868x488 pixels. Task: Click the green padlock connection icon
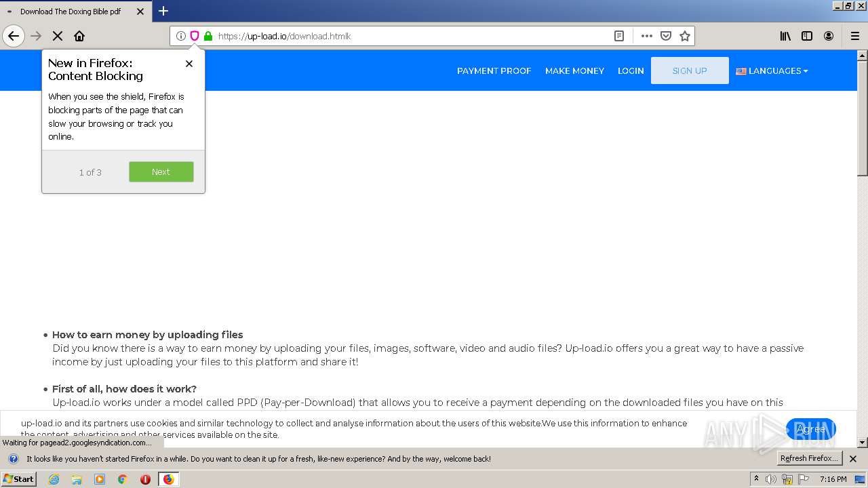coord(208,36)
